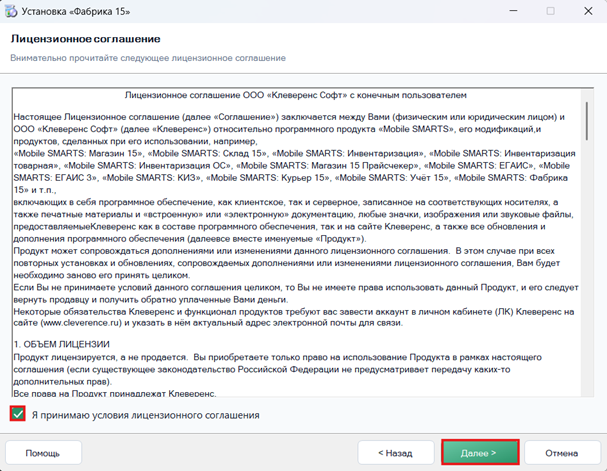Click the installer icon in title bar
Viewport: 607px width, 471px height.
click(x=11, y=11)
